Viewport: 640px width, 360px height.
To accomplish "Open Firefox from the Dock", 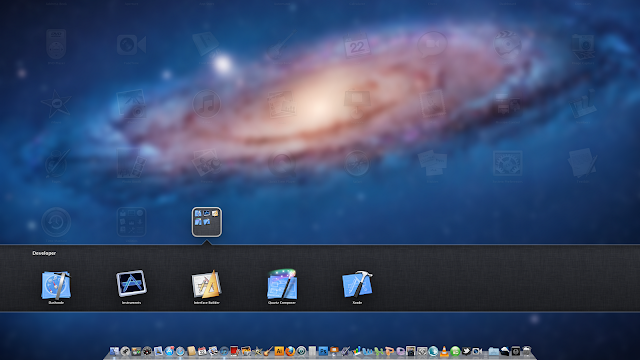I will coord(290,351).
